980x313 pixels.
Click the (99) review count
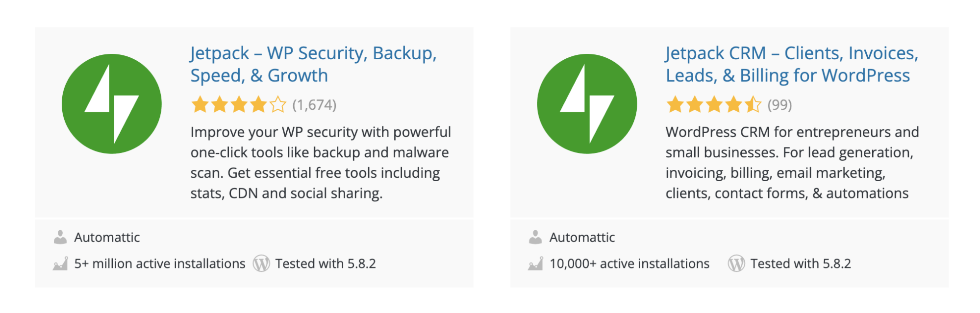[x=779, y=105]
